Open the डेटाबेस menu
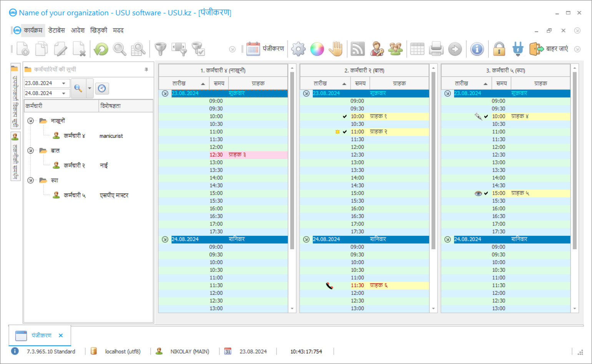The width and height of the screenshot is (592, 364). click(x=57, y=30)
